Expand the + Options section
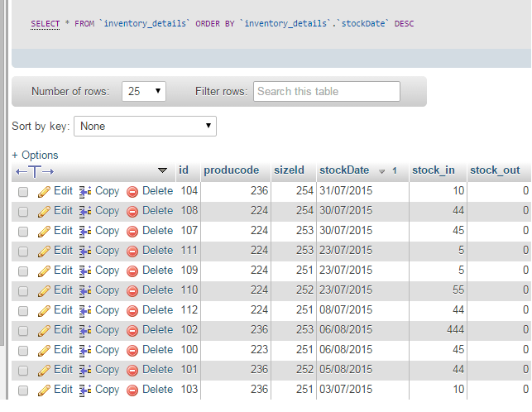Viewport: 532px width, 412px height. click(35, 155)
